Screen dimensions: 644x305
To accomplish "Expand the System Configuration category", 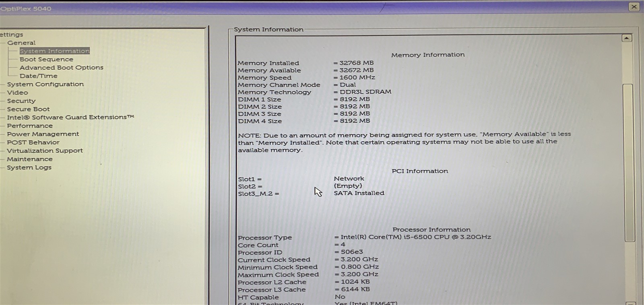I will click(45, 84).
